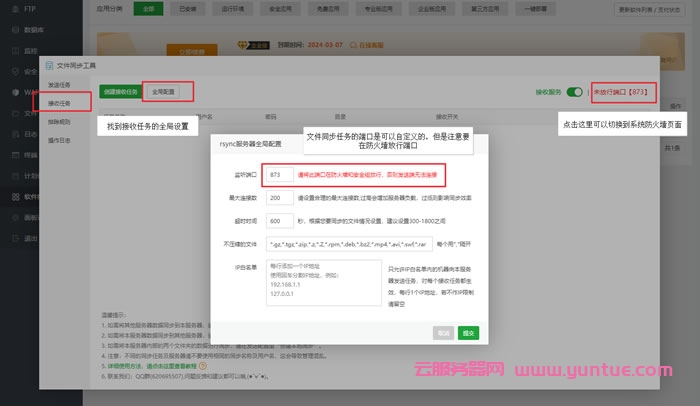700x406 pixels.
Task: Click the 软件商店 (App Store) sidebar icon
Action: (x=10, y=197)
